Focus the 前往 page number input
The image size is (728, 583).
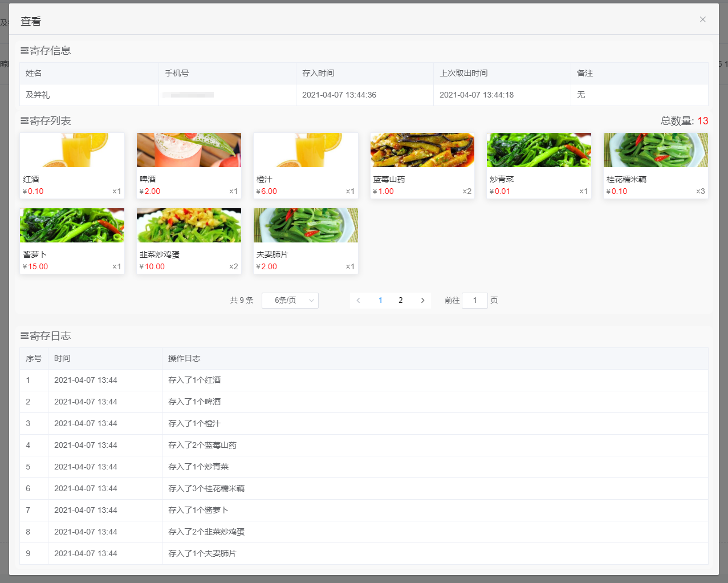pos(474,301)
